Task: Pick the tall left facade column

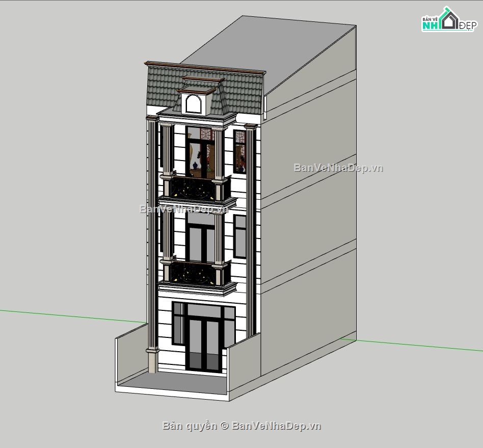Action: tap(152, 234)
